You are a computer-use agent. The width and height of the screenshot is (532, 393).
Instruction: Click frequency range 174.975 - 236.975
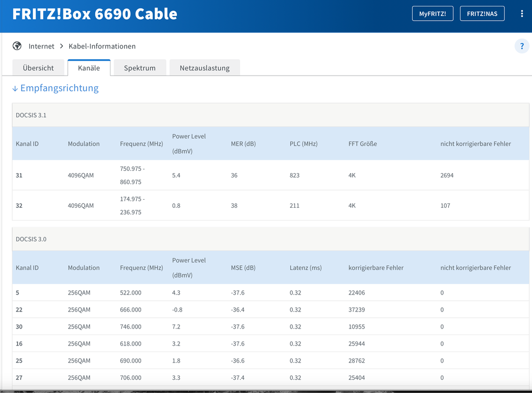pyautogui.click(x=132, y=206)
